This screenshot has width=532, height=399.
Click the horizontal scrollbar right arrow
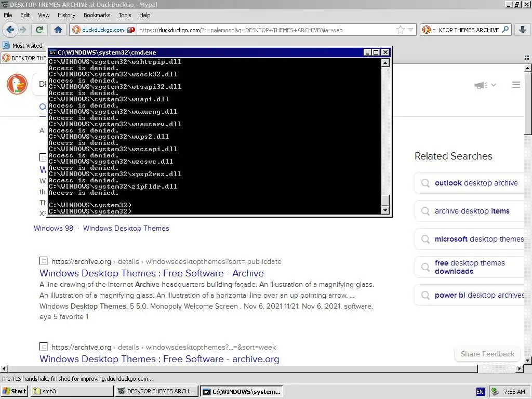[x=520, y=368]
